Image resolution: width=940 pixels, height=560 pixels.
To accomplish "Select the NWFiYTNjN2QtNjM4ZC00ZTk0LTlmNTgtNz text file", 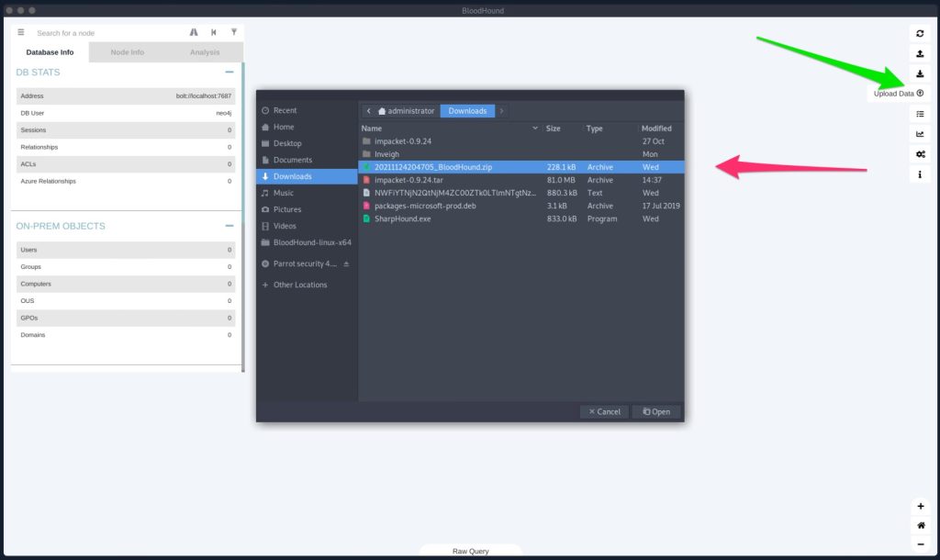I will [521, 193].
